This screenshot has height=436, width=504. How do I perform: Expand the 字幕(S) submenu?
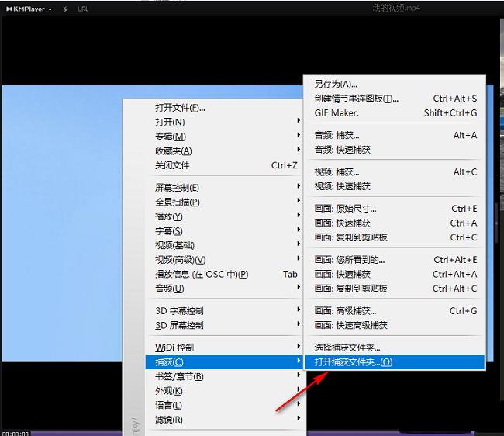click(x=169, y=231)
